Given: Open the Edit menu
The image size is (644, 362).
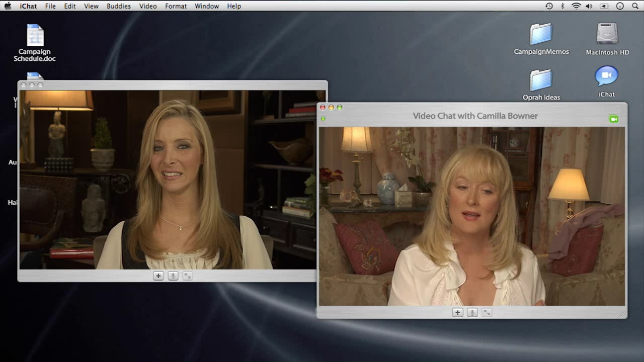Looking at the screenshot, I should pyautogui.click(x=70, y=6).
